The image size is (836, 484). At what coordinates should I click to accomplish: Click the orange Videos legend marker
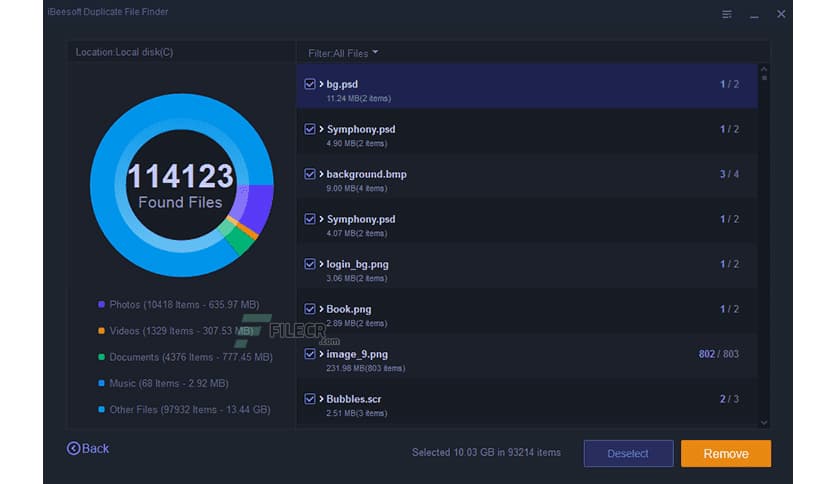102,331
